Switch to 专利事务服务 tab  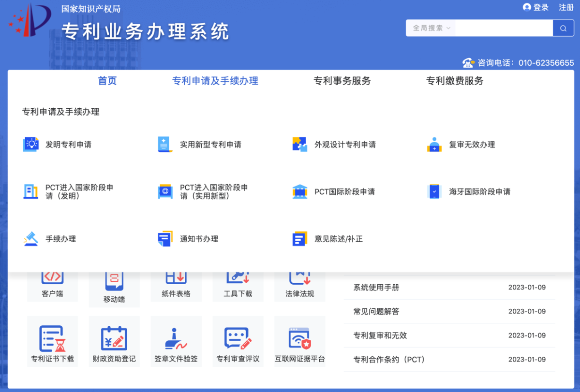click(342, 81)
